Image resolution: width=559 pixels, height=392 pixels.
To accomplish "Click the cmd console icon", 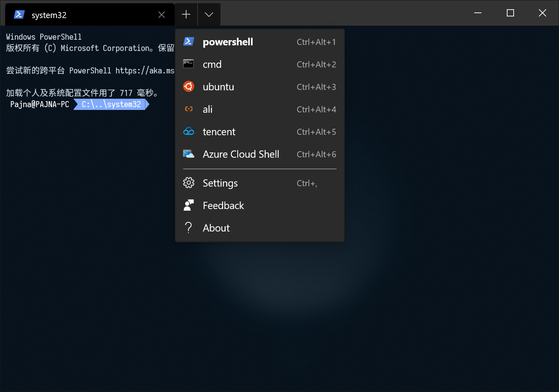I will point(188,64).
